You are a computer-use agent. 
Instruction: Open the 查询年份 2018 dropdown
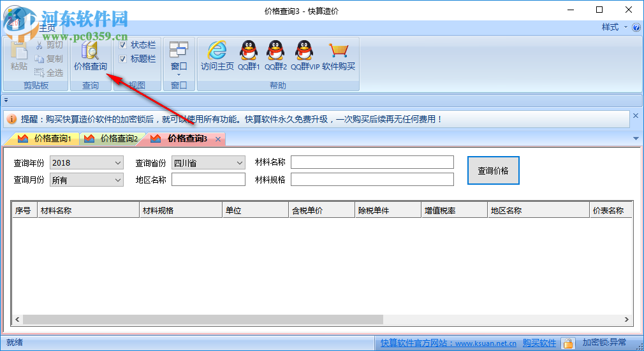pos(87,162)
